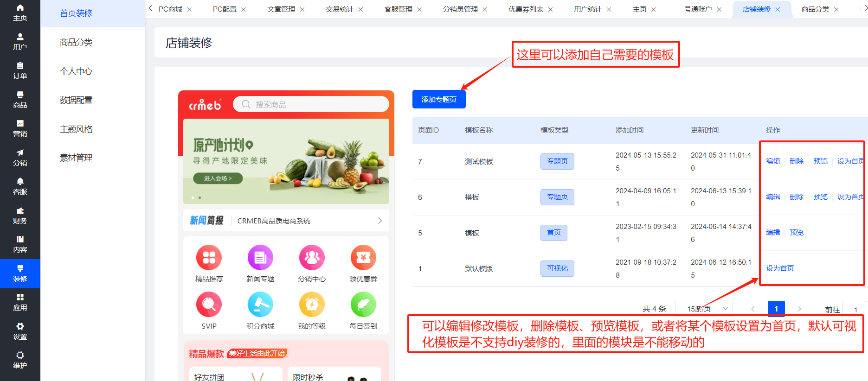Expand the 15条/页 page size dropdown
Screen dimensions: 868x381
tap(703, 309)
